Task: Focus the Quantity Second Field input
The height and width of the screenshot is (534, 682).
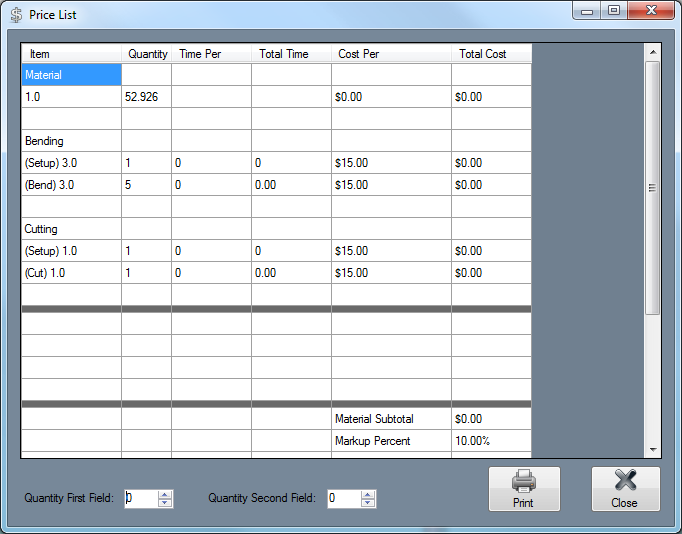Action: click(344, 498)
